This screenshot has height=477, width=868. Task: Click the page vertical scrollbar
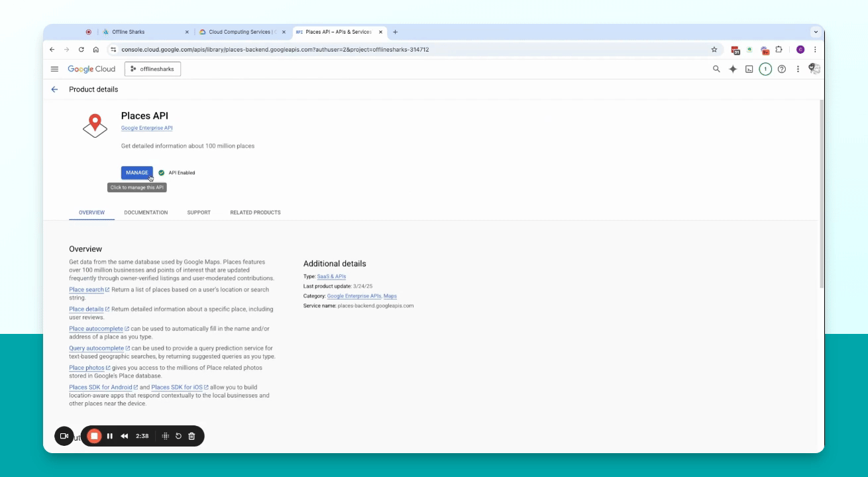[x=822, y=193]
